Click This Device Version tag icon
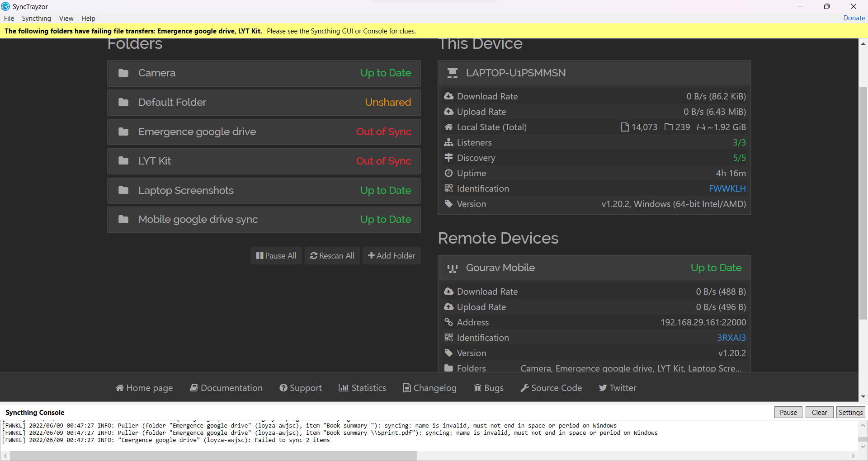868x461 pixels. 448,204
